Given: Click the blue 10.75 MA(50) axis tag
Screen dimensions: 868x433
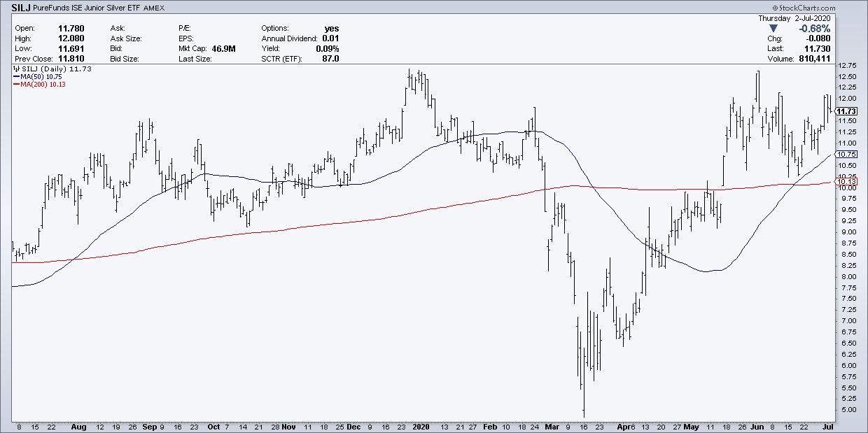Looking at the screenshot, I should [846, 154].
